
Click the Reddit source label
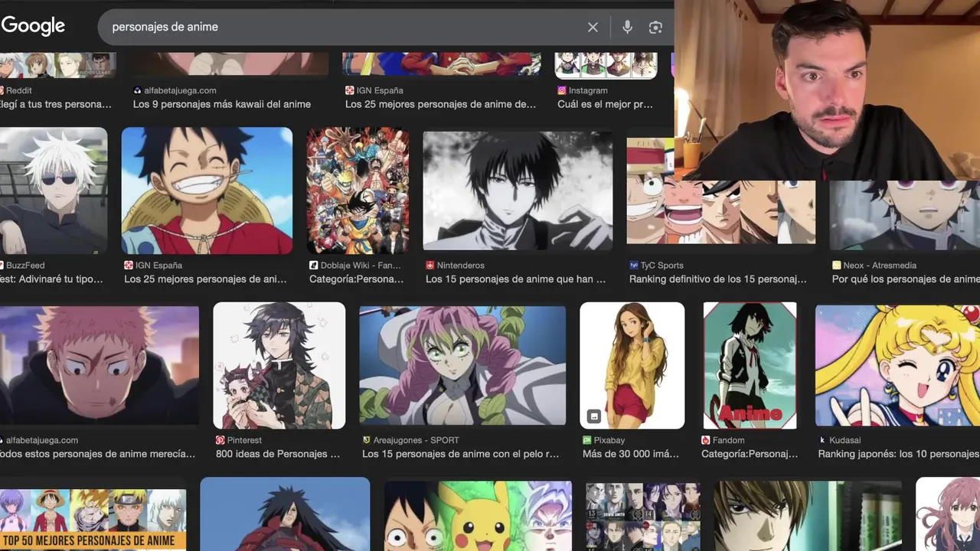[x=19, y=90]
